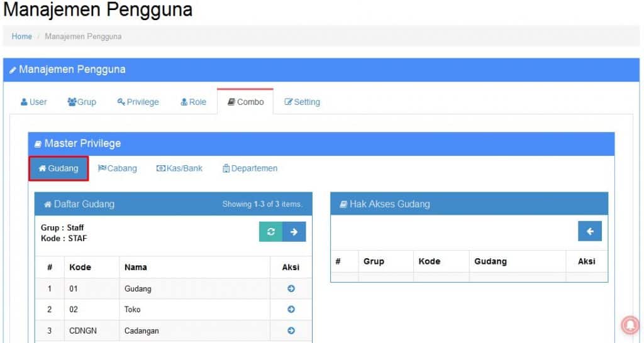Select the Role tab
Viewport: 644px width, 343px height.
193,102
